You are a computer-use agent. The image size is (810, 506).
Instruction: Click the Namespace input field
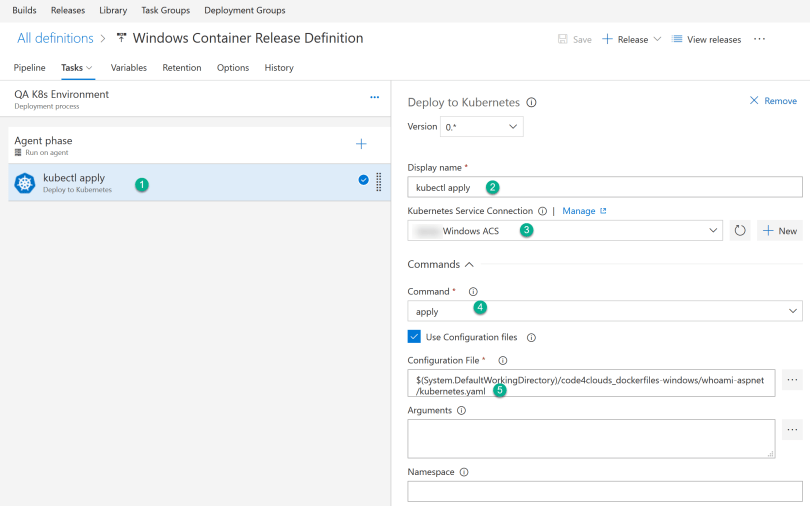(x=605, y=491)
